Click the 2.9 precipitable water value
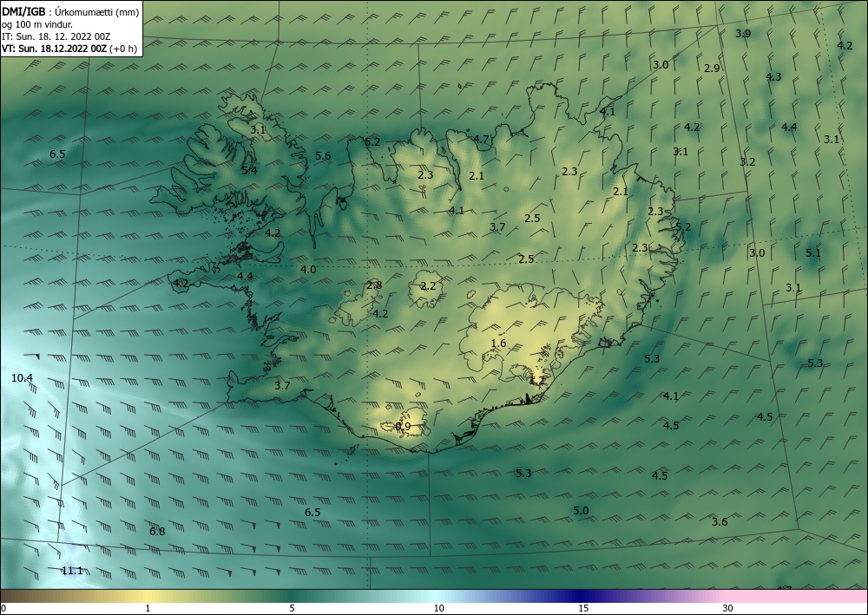 pos(712,68)
